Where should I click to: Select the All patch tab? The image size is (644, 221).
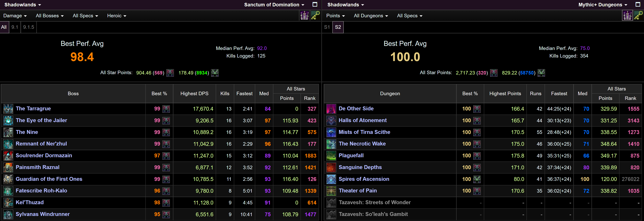tap(4, 27)
